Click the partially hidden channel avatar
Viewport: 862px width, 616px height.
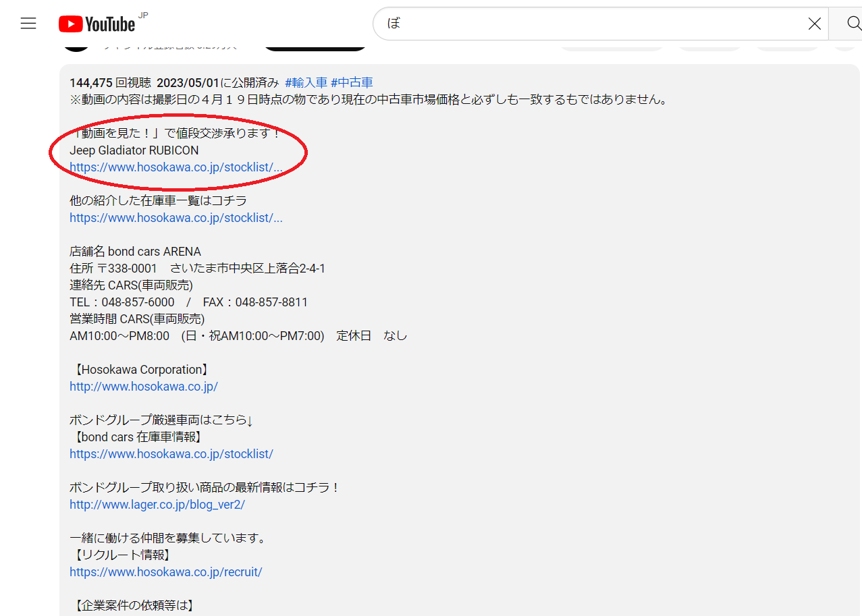(76, 46)
